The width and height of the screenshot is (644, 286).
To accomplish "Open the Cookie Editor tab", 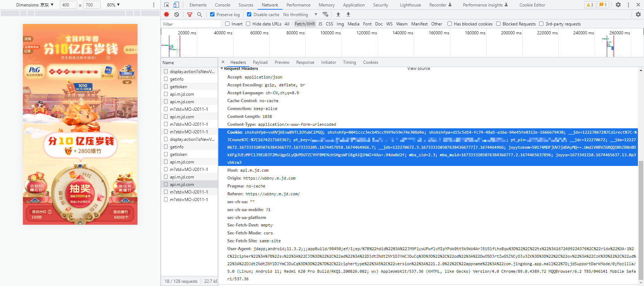I will [532, 5].
